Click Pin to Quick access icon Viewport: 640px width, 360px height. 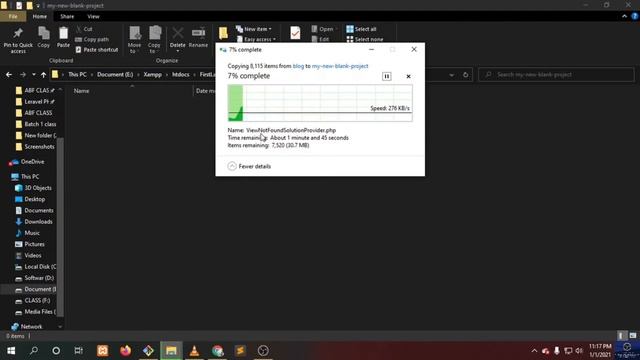(x=18, y=40)
